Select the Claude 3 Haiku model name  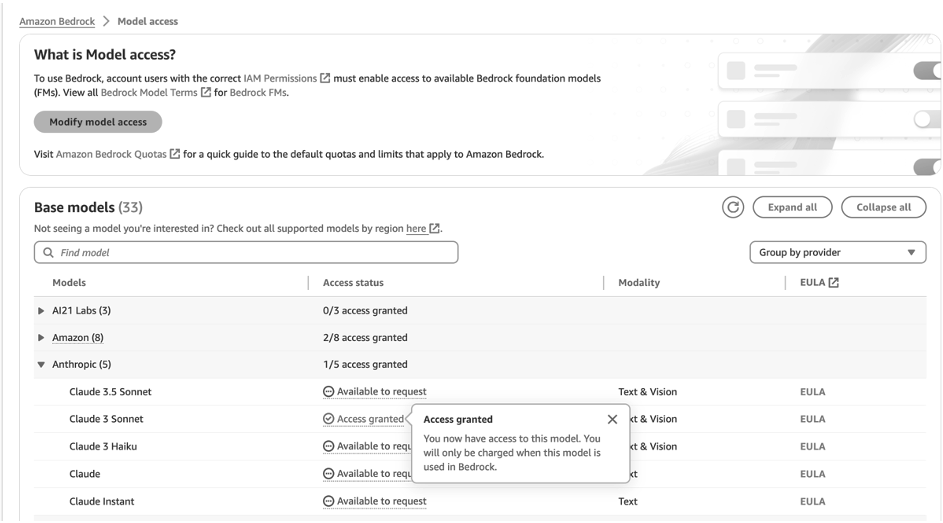tap(103, 447)
